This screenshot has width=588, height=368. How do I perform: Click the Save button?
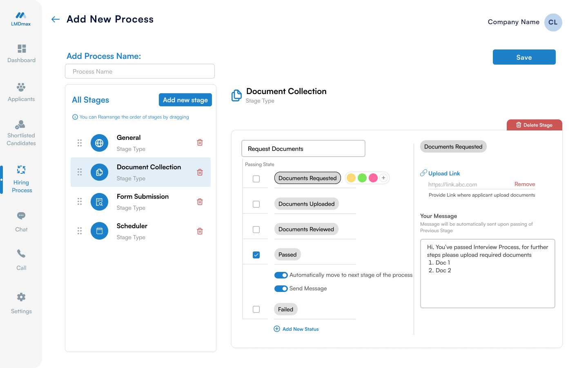pos(524,57)
